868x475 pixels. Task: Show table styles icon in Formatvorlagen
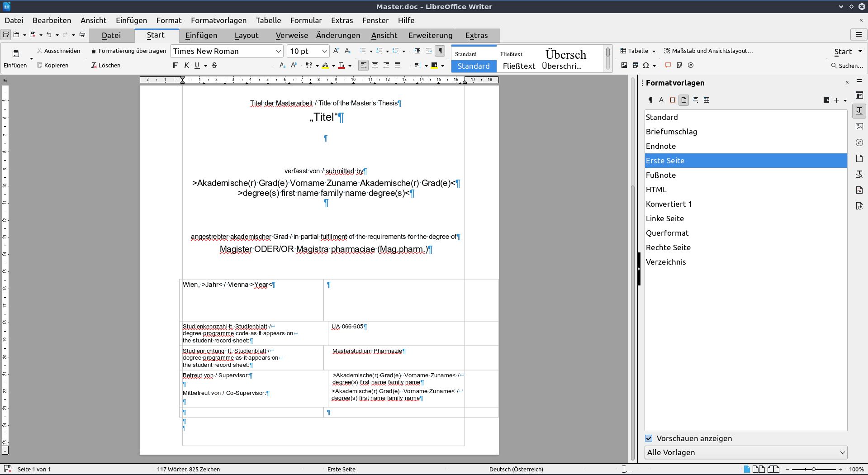point(707,100)
